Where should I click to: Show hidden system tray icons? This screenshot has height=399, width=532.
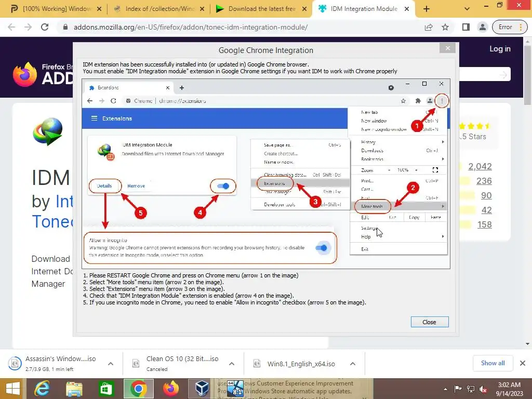coord(445,389)
